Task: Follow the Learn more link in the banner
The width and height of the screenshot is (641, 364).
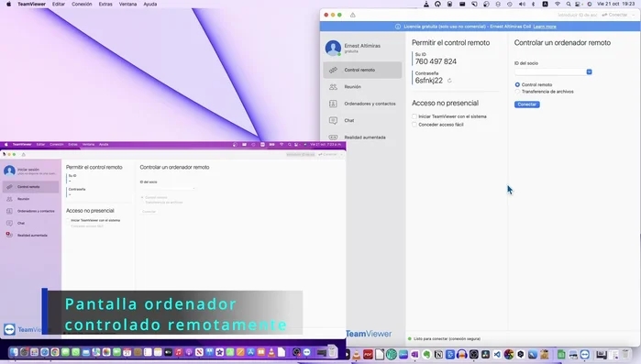Action: point(545,27)
